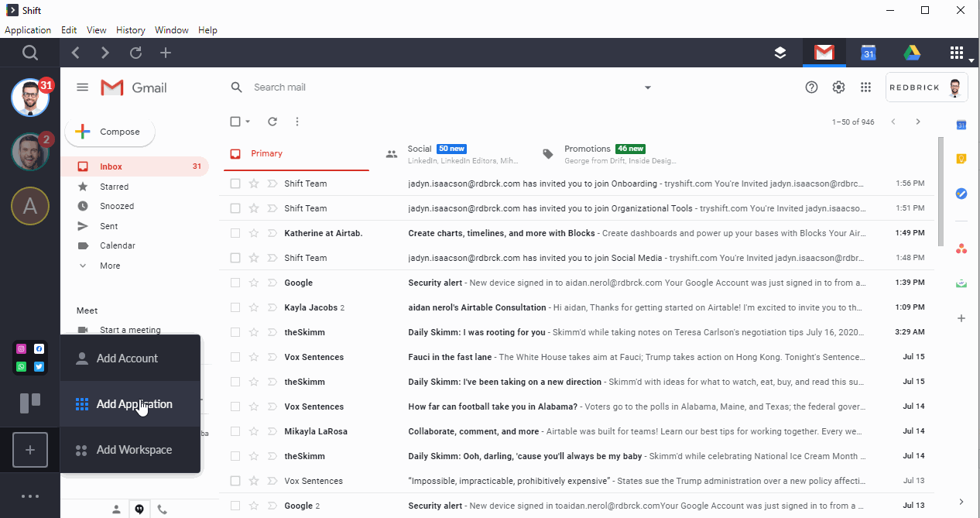Open the Shift apps grid menu

point(957,53)
